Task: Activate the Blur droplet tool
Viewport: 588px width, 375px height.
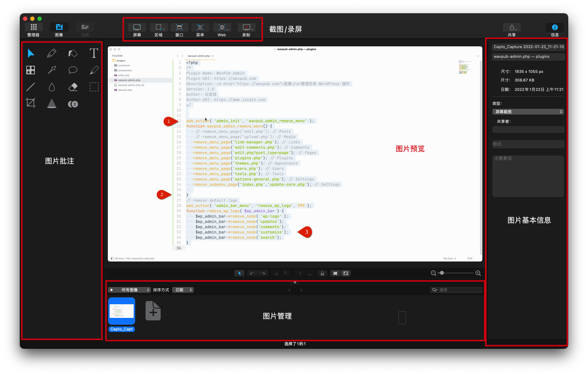Action: (x=52, y=87)
